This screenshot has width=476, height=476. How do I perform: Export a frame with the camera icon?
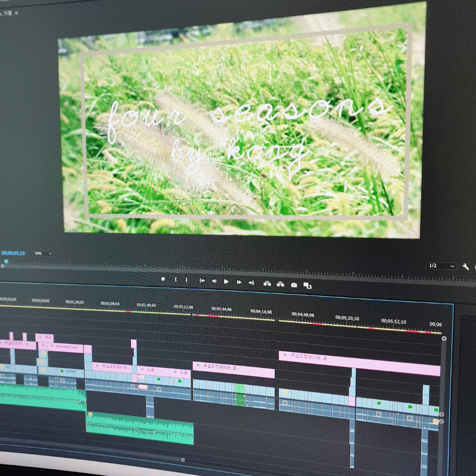click(294, 285)
